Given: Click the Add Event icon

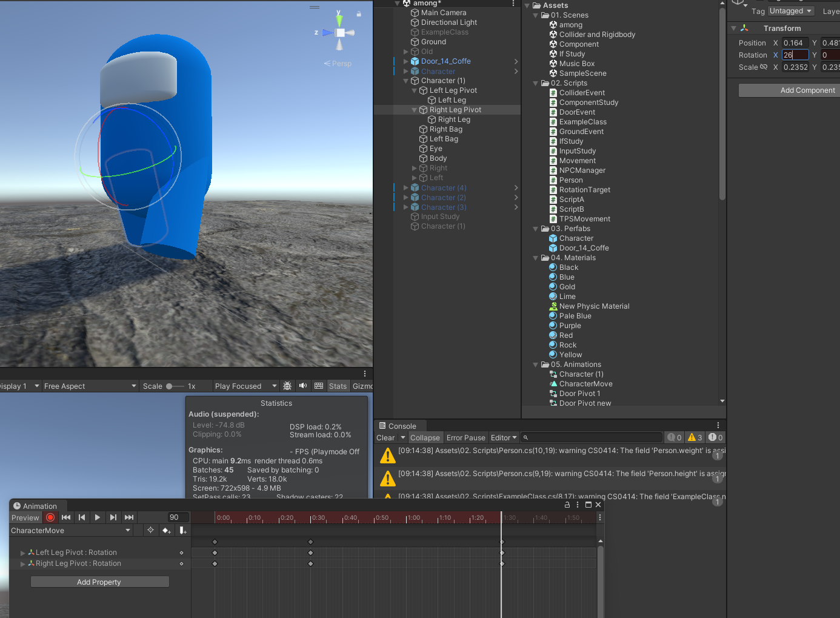Looking at the screenshot, I should tap(182, 530).
